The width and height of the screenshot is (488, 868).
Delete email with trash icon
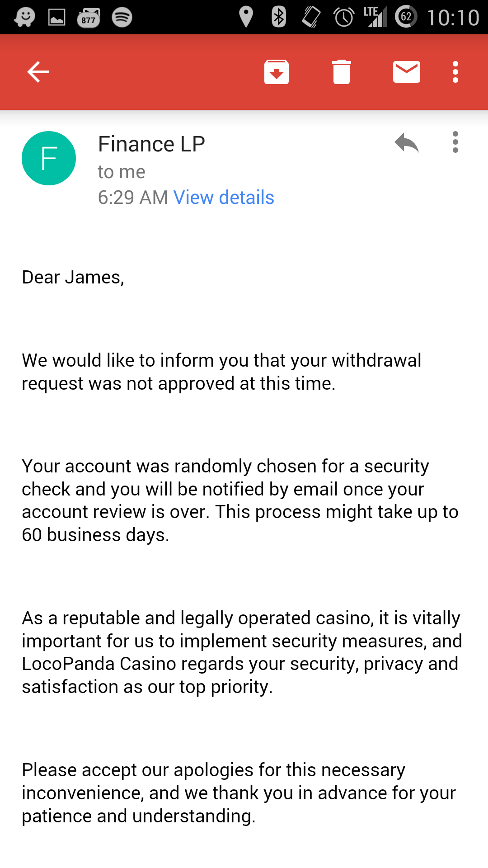[342, 72]
